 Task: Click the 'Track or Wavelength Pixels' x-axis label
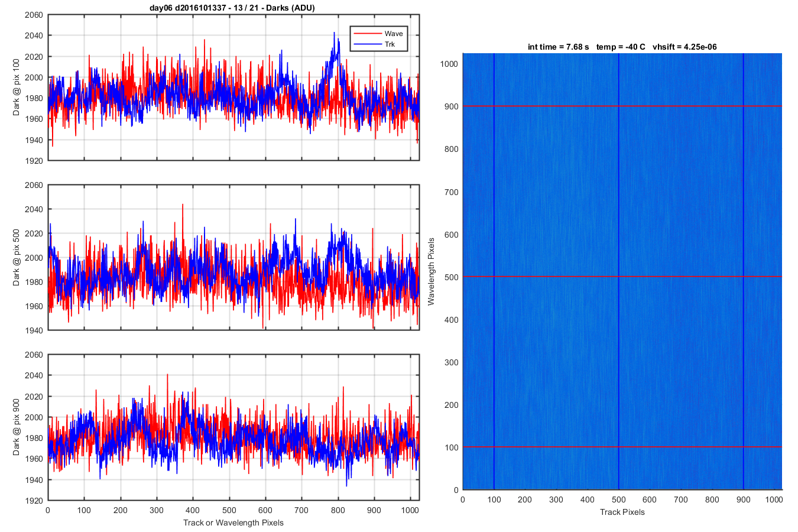[233, 523]
